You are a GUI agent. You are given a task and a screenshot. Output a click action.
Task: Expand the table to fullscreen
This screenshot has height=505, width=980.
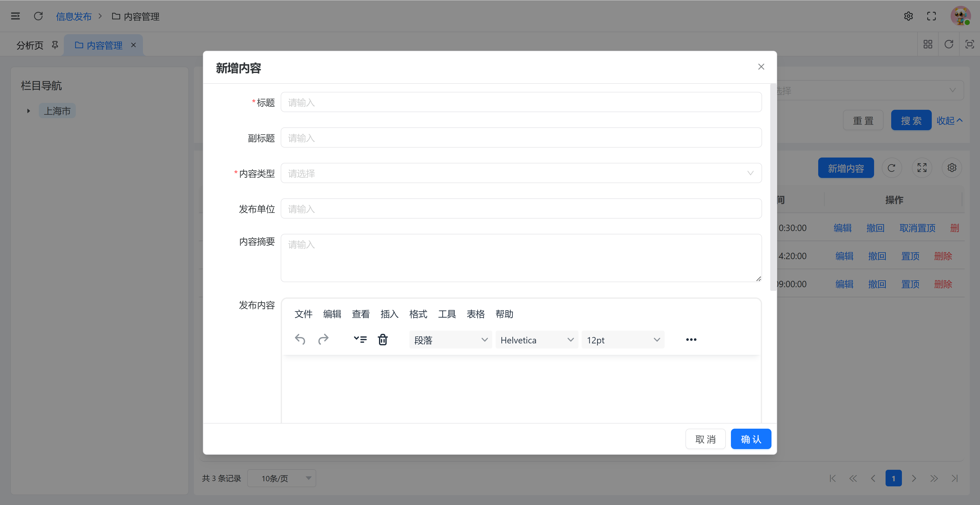(x=922, y=168)
